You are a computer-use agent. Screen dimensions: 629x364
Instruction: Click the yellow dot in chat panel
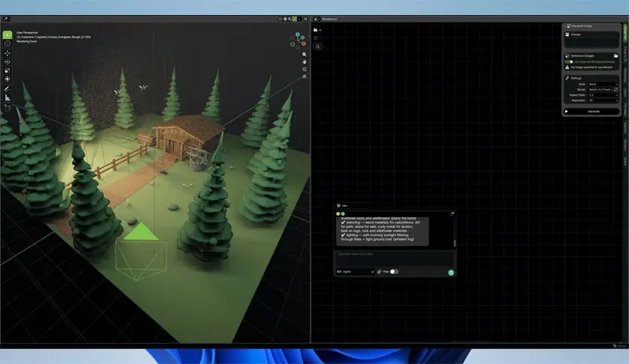[338, 214]
